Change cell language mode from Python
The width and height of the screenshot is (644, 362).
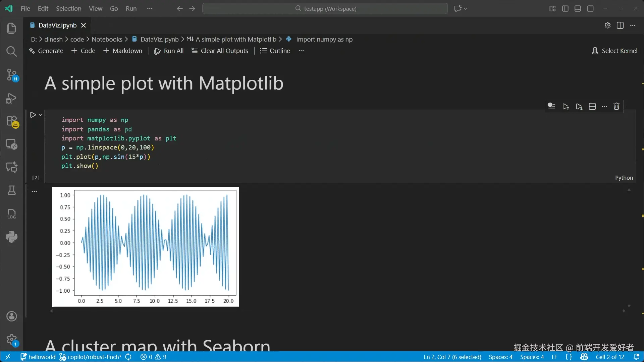point(624,178)
